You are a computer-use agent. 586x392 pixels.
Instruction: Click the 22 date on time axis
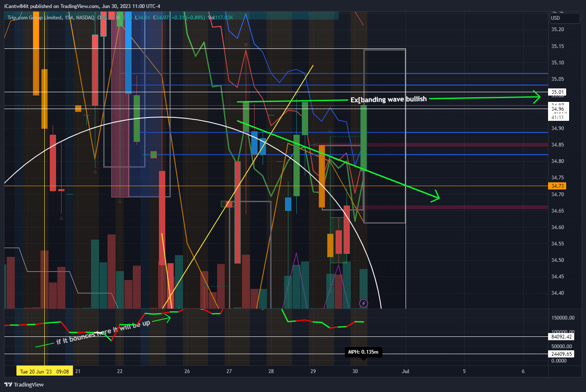coord(120,371)
